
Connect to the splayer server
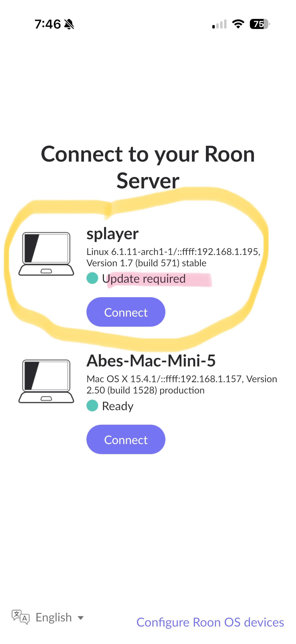click(x=126, y=312)
